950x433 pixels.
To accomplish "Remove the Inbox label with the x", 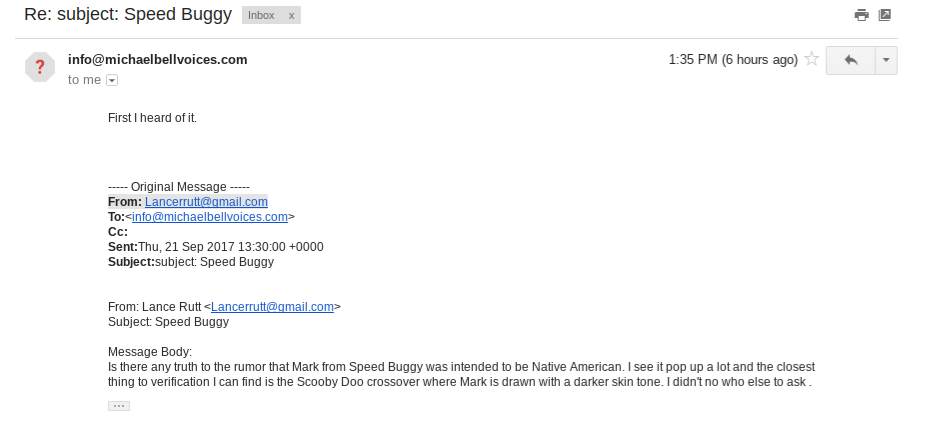I will pyautogui.click(x=291, y=16).
